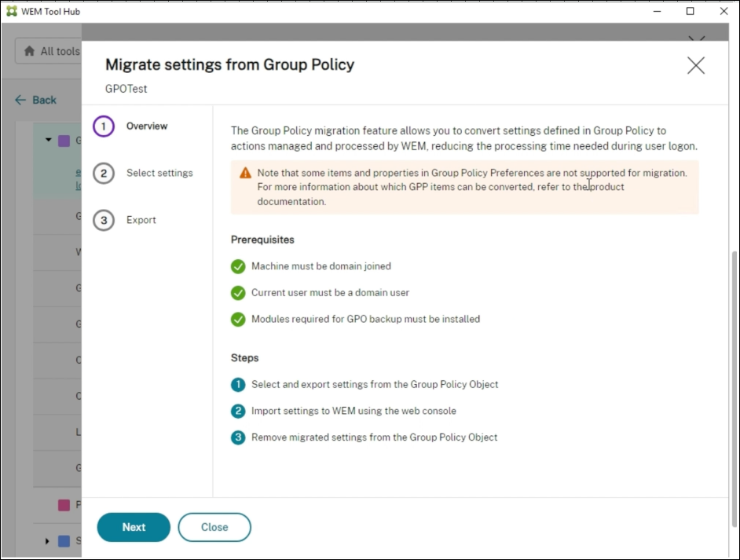
Task: Expand the collapsed tree node with blue square
Action: click(x=47, y=541)
